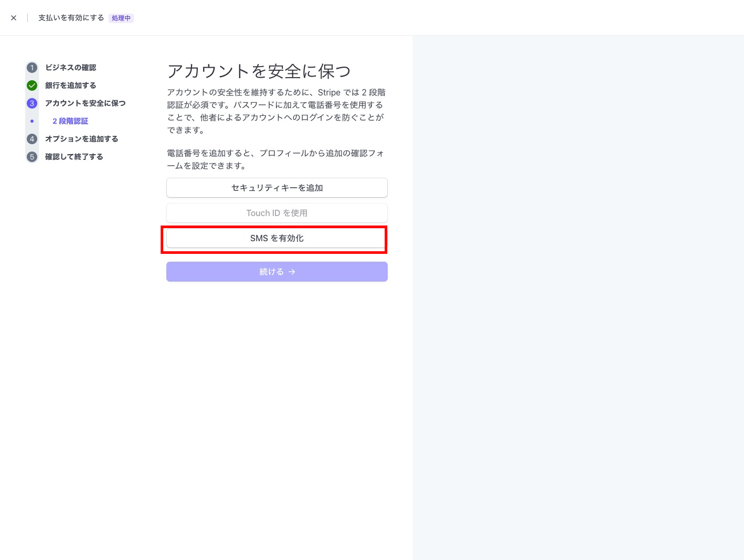This screenshot has width=744, height=560.
Task: Click the green checkmark completed step icon
Action: pos(32,85)
